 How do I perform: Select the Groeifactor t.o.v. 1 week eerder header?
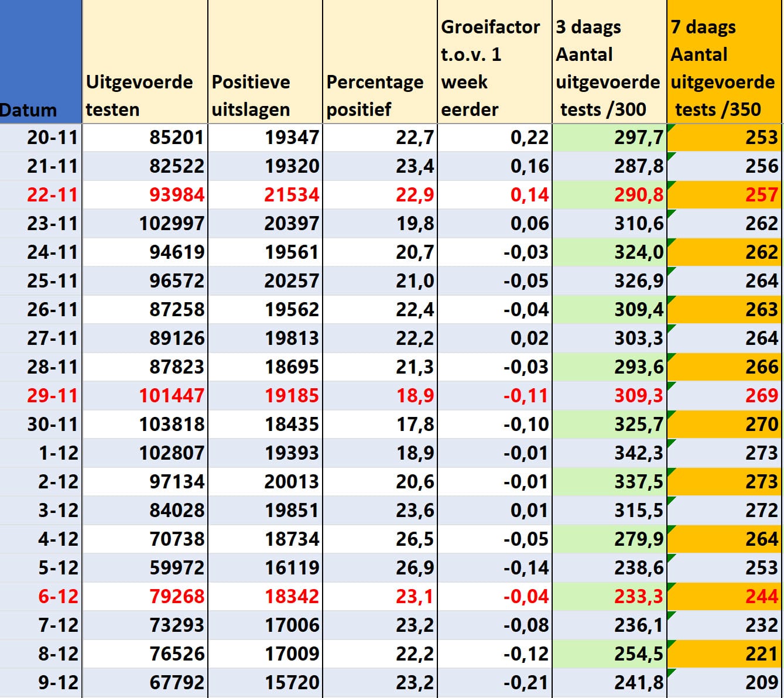[x=495, y=61]
